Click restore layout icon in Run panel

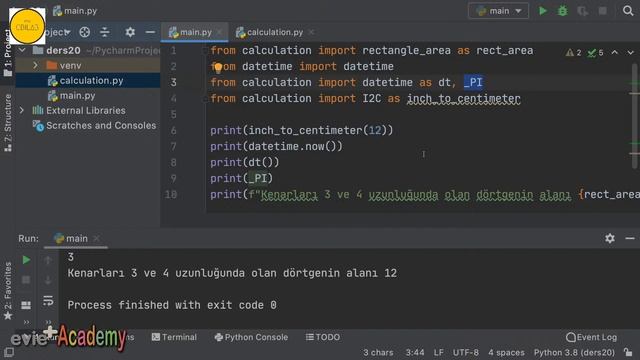point(26,305)
